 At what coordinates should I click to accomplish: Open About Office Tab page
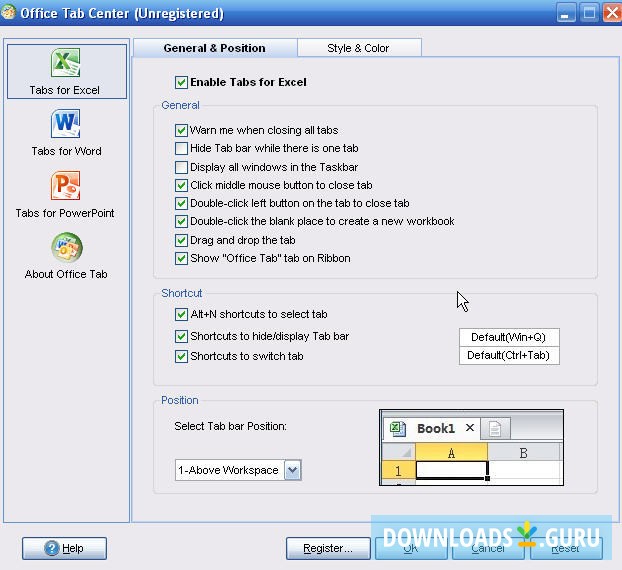click(66, 256)
